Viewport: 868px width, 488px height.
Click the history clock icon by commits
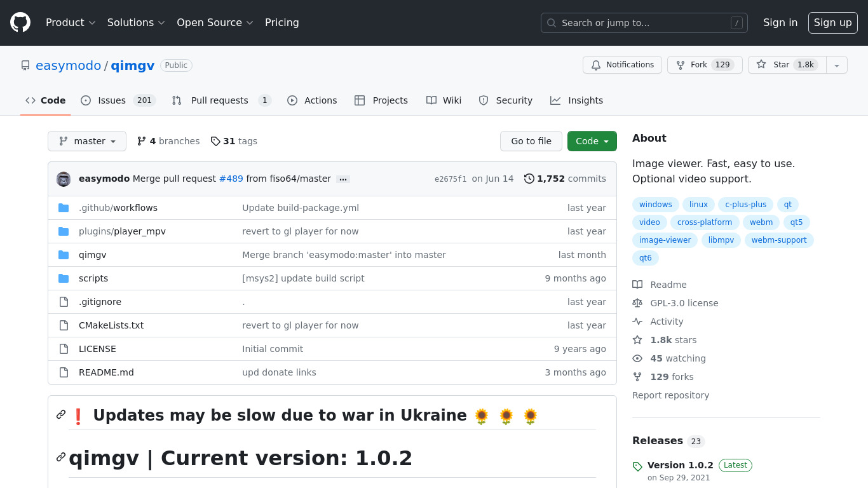[529, 179]
